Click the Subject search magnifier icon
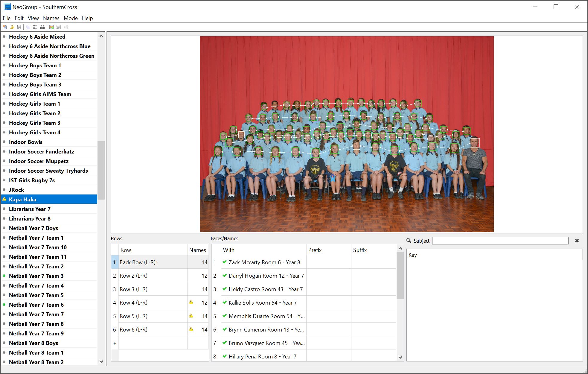 tap(409, 241)
